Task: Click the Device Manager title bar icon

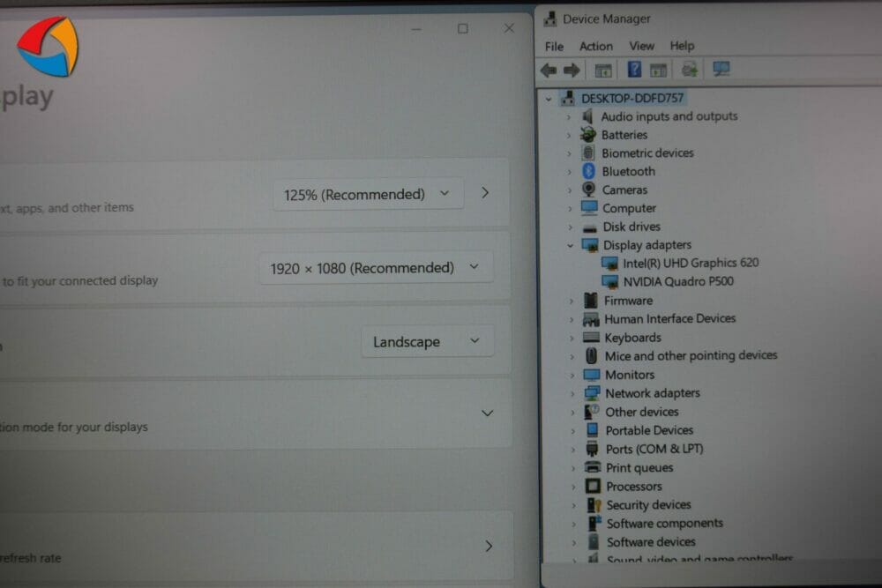Action: tap(549, 19)
